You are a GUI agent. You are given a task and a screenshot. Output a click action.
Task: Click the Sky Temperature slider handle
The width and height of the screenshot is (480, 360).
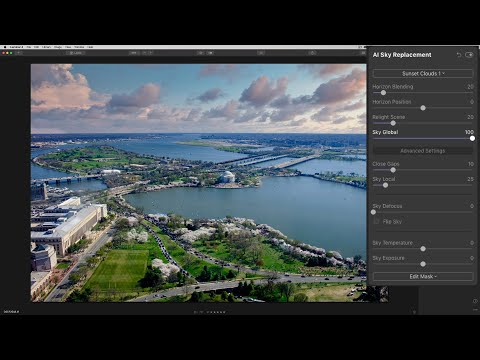click(x=423, y=249)
